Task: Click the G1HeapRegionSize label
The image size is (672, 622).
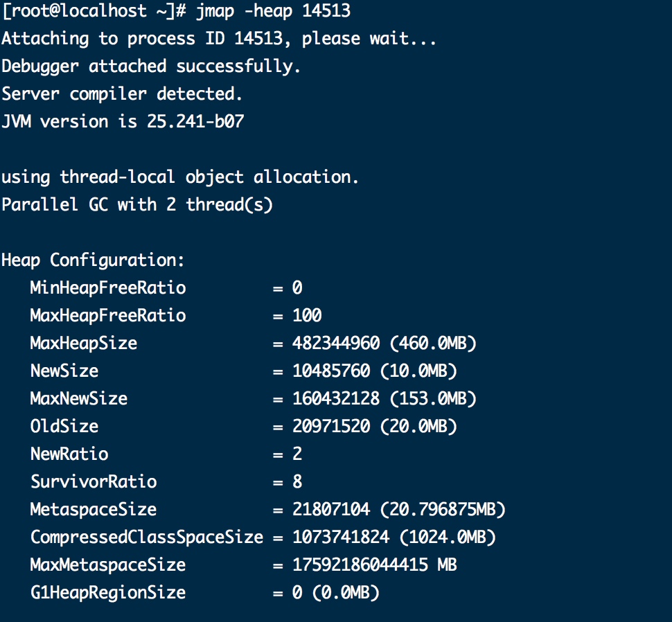Action: [x=108, y=593]
